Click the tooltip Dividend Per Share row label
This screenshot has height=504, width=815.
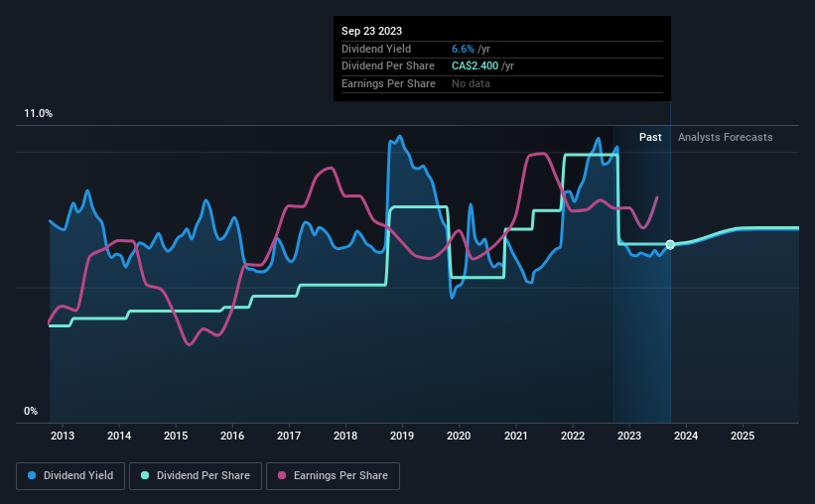pyautogui.click(x=388, y=66)
